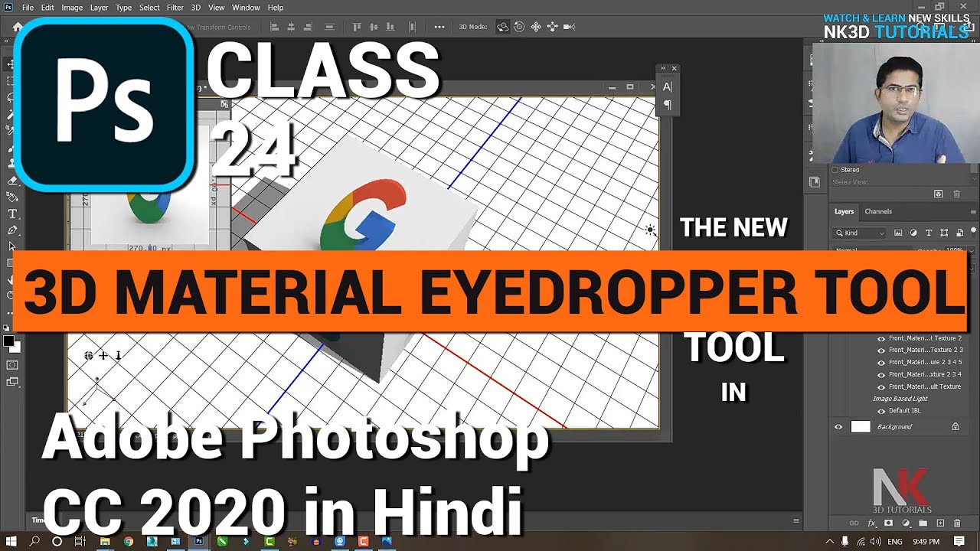Toggle visibility of Front_Materi...xture 2 3 4
The width and height of the screenshot is (980, 551).
881,375
